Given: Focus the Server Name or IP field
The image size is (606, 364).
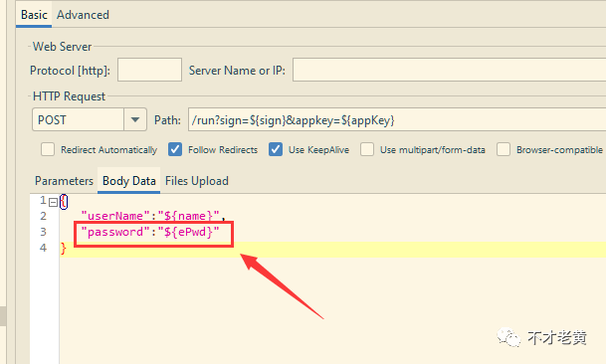Looking at the screenshot, I should 449,70.
